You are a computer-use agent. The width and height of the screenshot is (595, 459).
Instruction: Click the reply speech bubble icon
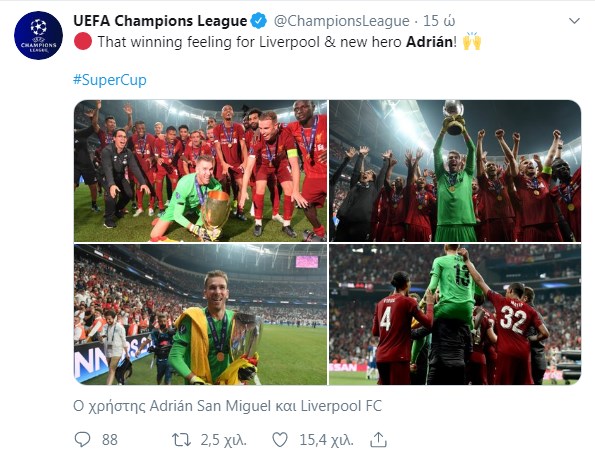(x=82, y=440)
